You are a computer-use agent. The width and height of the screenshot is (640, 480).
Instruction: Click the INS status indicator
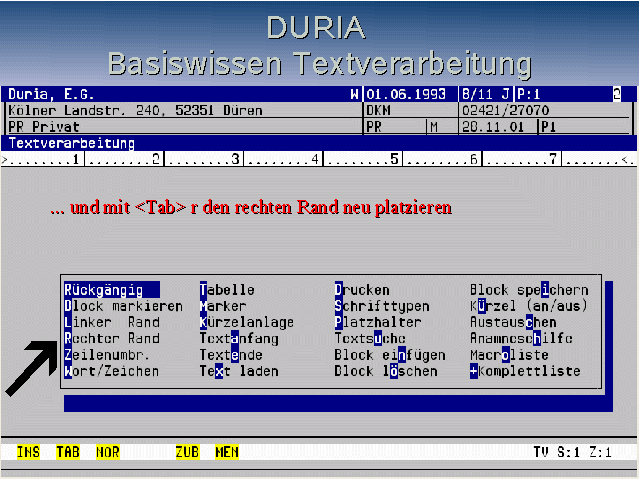[x=28, y=452]
